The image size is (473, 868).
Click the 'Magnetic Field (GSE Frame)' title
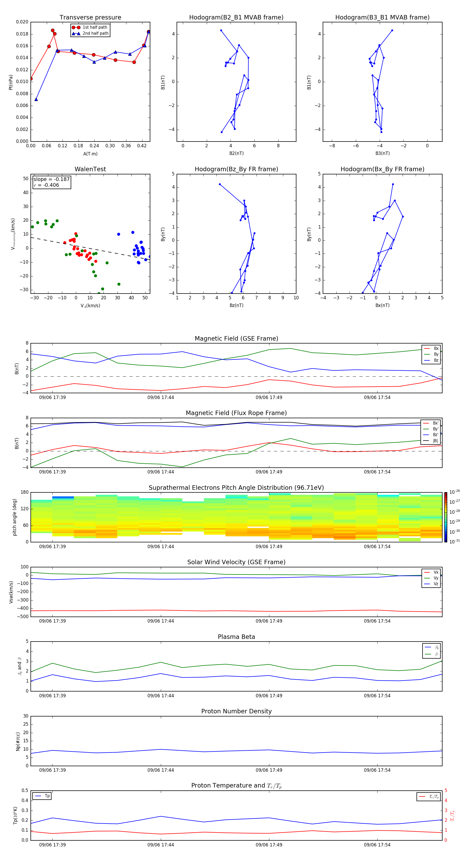click(236, 339)
